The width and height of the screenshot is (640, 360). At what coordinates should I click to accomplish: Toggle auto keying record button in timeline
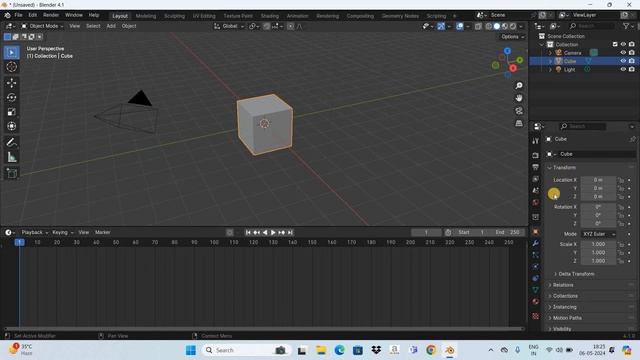[x=230, y=232]
